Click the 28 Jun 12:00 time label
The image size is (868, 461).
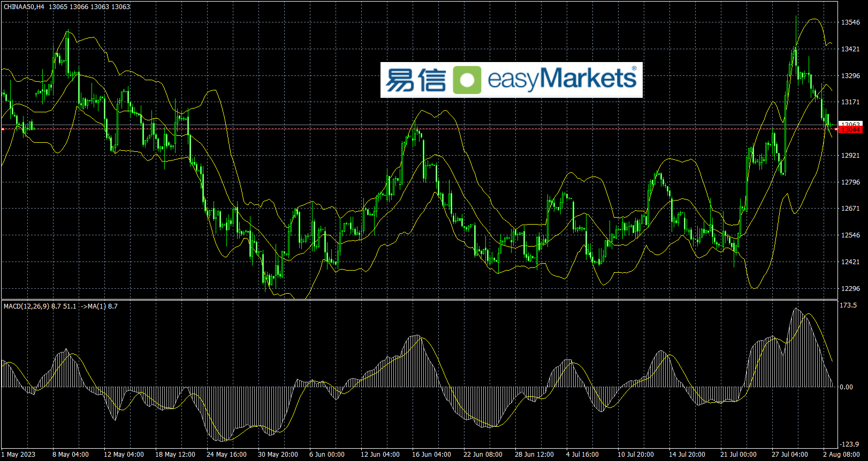click(x=534, y=455)
